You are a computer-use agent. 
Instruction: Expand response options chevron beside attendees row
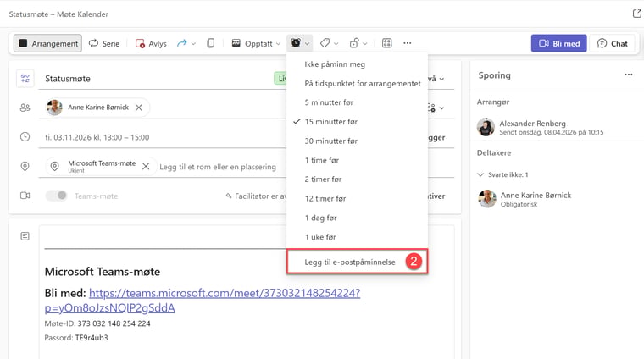pyautogui.click(x=441, y=108)
